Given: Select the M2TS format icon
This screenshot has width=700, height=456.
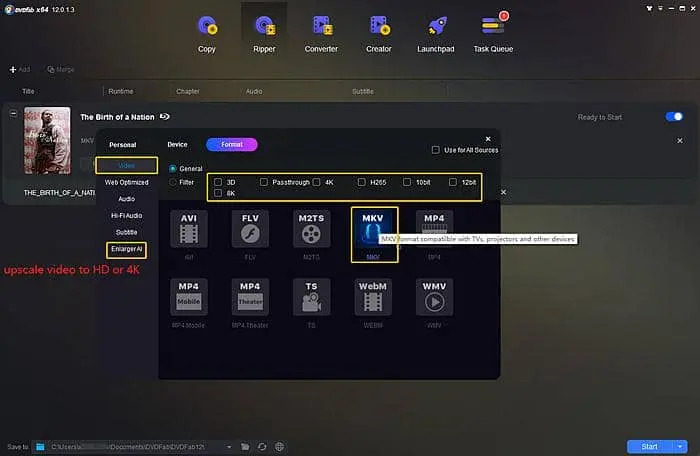Looking at the screenshot, I should (x=311, y=229).
